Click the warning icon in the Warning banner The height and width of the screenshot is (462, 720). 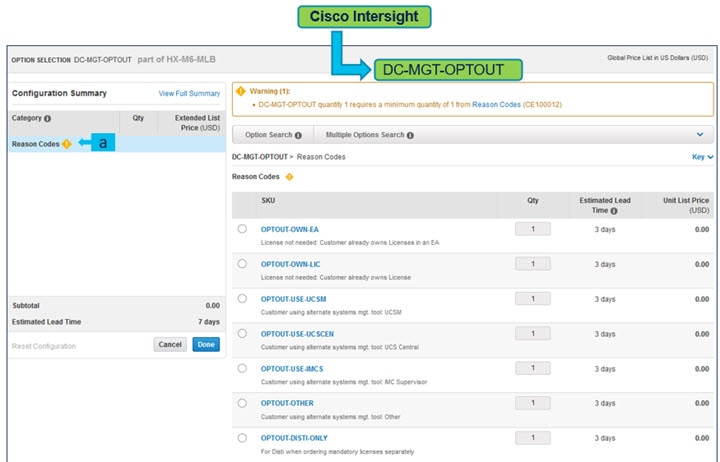241,91
